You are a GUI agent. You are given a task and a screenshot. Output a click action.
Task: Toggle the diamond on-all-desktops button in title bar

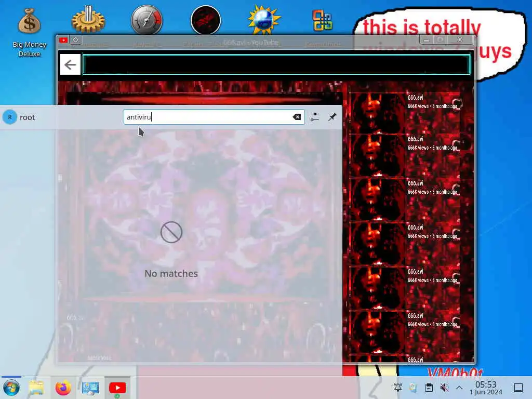point(76,41)
